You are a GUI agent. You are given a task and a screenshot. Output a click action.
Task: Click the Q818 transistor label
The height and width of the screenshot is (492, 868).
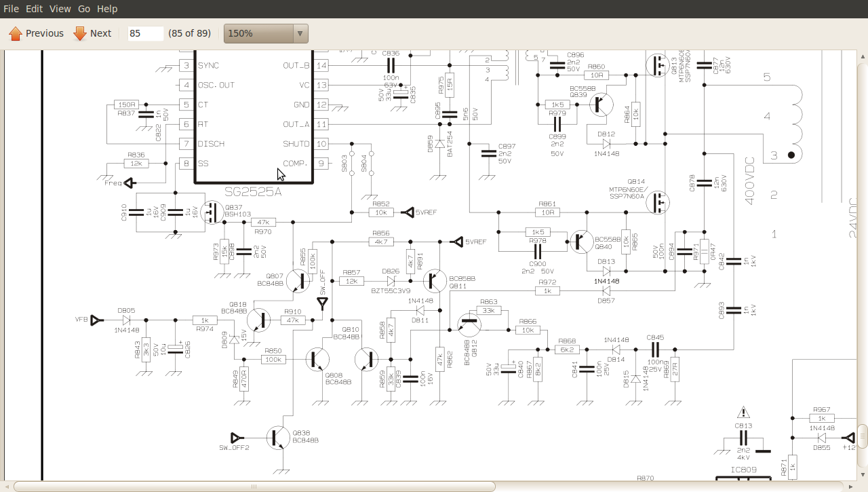click(x=237, y=304)
